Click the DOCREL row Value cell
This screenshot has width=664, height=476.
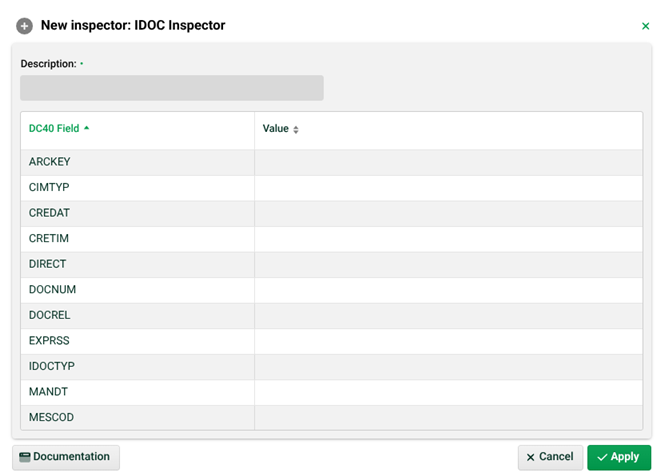(448, 315)
